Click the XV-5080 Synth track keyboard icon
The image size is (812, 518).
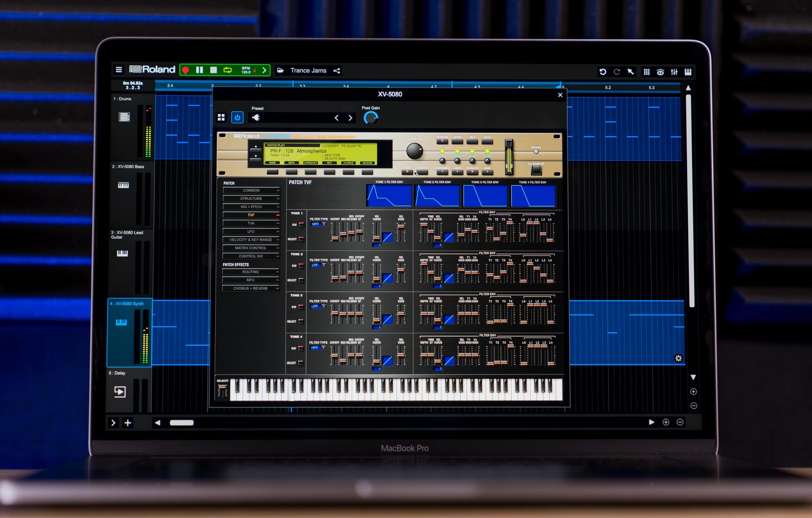121,322
